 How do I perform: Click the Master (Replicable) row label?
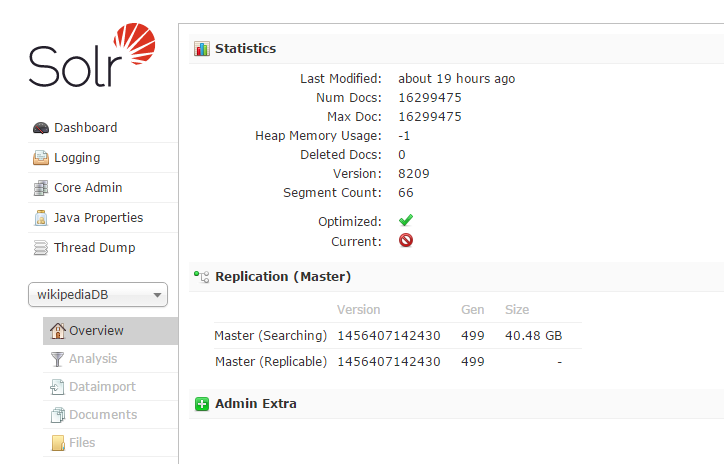271,362
